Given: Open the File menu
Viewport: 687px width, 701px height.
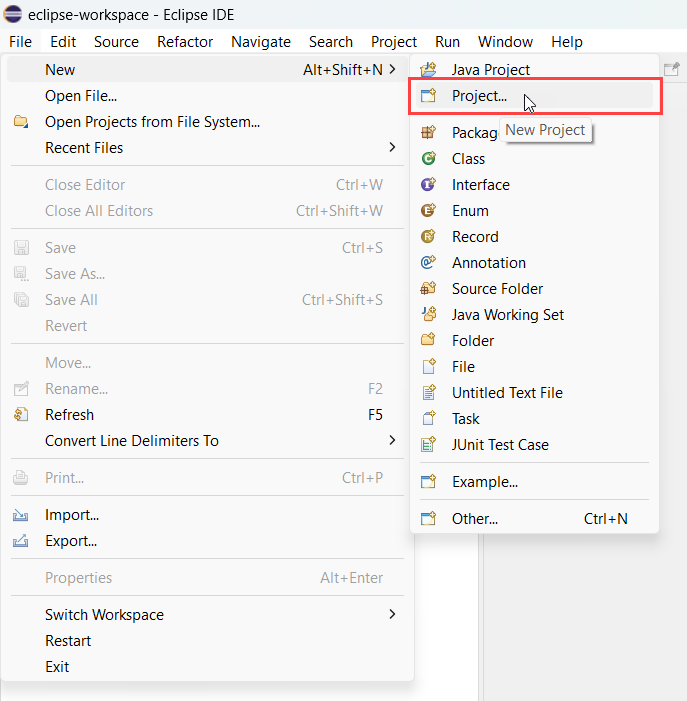Looking at the screenshot, I should click(x=20, y=42).
